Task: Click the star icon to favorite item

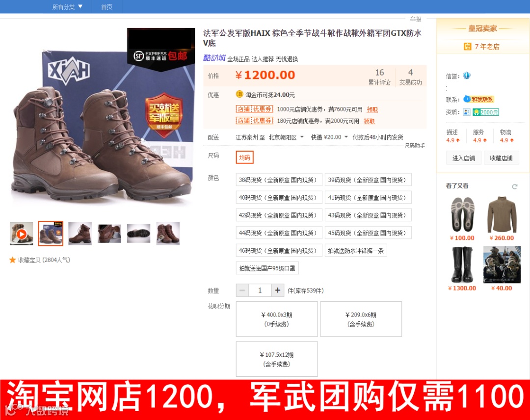Action: tap(12, 260)
